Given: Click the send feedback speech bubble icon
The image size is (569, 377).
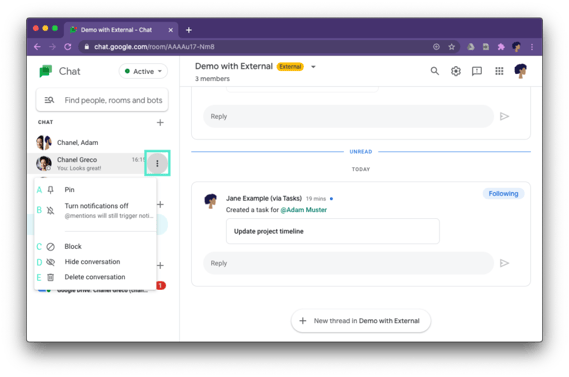Looking at the screenshot, I should (477, 71).
